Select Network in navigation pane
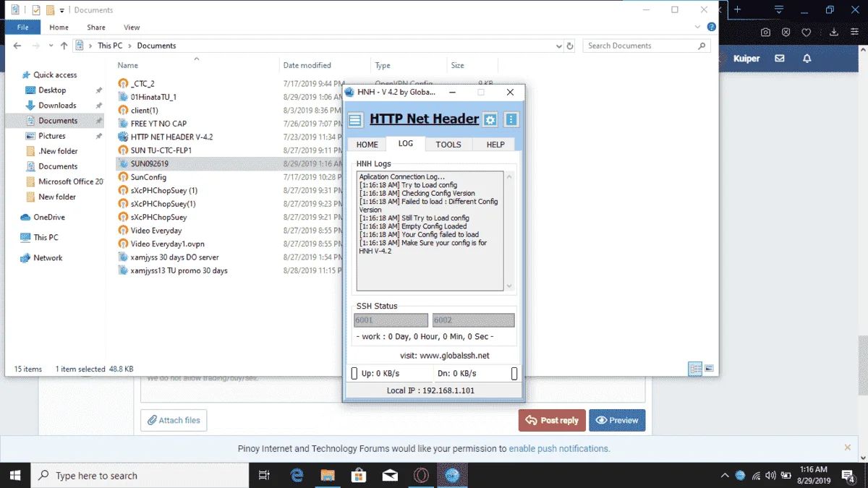 pyautogui.click(x=48, y=257)
